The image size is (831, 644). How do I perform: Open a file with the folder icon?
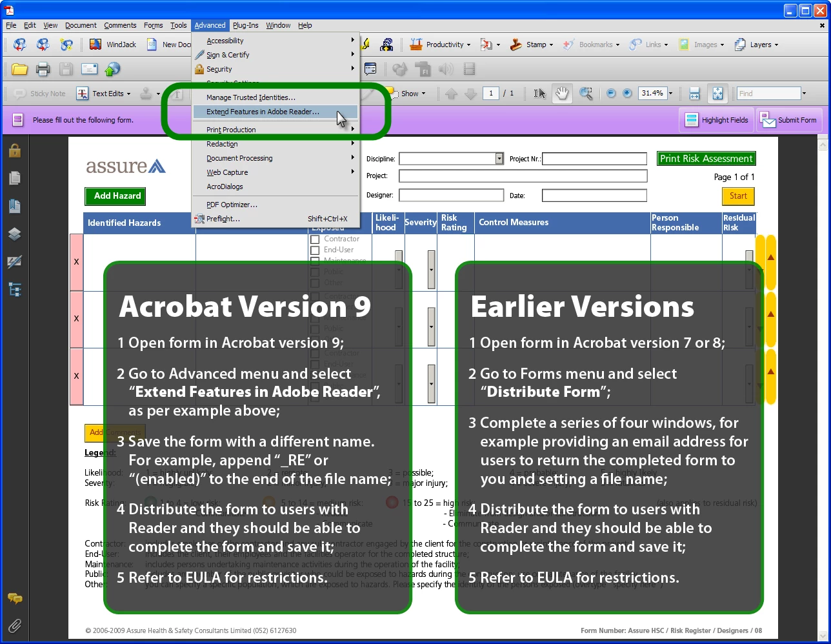[x=20, y=69]
